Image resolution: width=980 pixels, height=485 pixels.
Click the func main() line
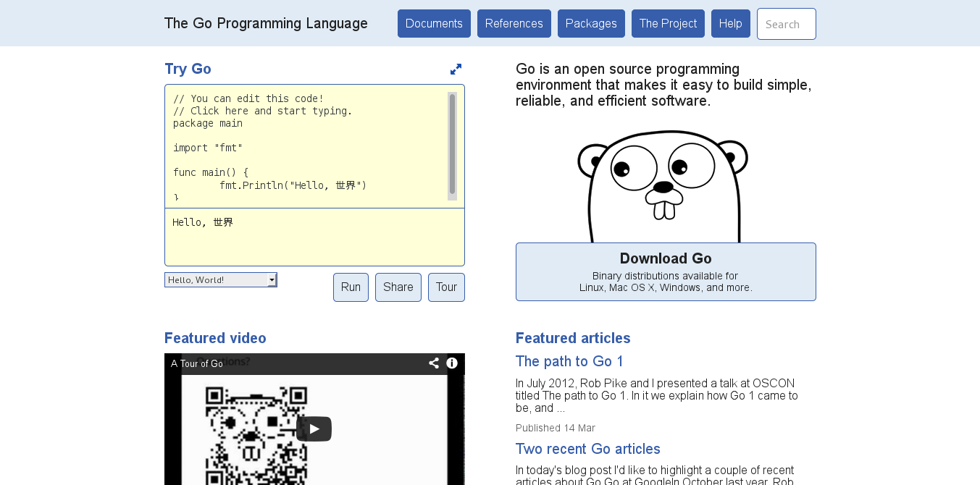coord(211,172)
